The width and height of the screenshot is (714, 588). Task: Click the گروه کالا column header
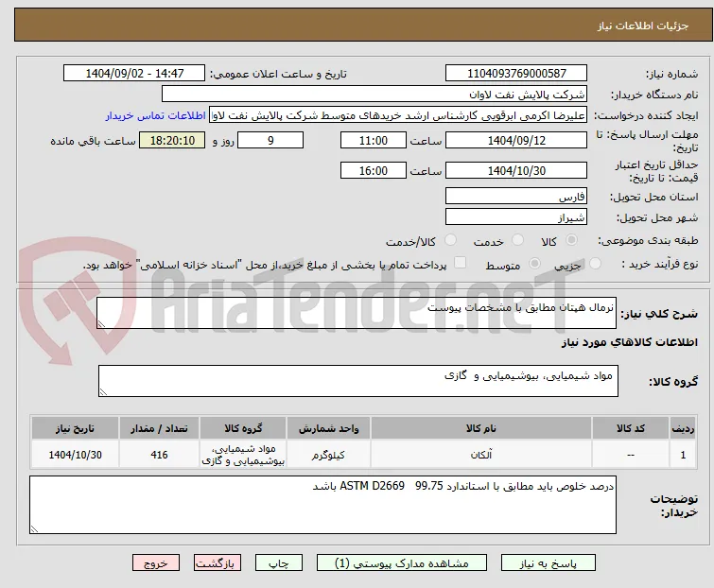tap(243, 429)
